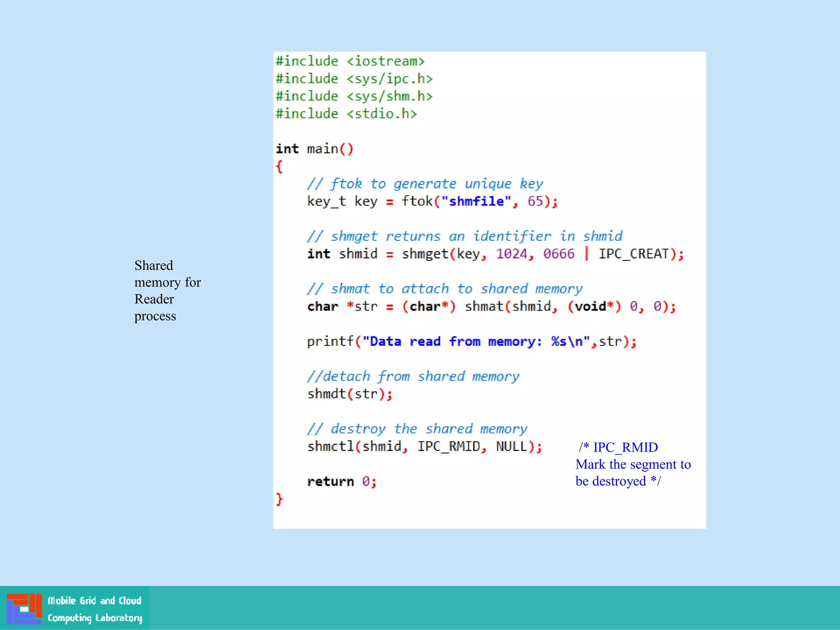
Task: Click the 'int shmid = shmget(key, 1024, 0666 | IPC_CREAT);' line
Action: tap(495, 254)
